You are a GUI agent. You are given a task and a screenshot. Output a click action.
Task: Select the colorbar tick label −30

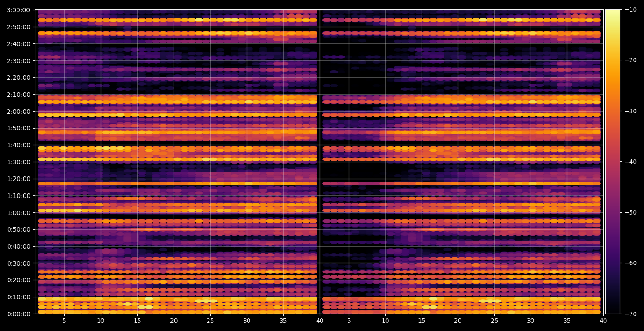click(x=631, y=111)
